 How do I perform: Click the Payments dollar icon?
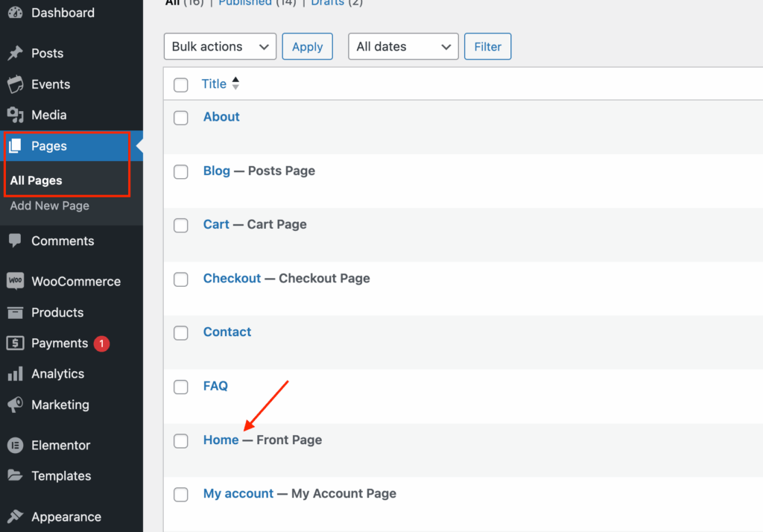[x=15, y=343]
